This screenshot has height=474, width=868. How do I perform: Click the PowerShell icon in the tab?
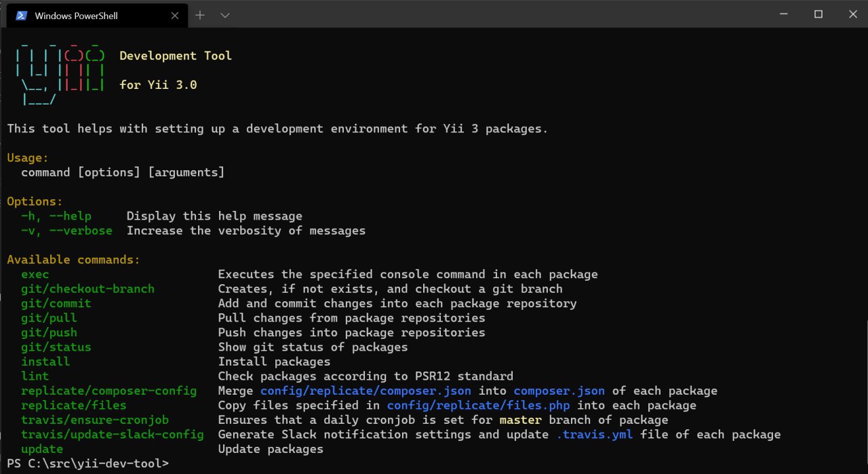21,15
